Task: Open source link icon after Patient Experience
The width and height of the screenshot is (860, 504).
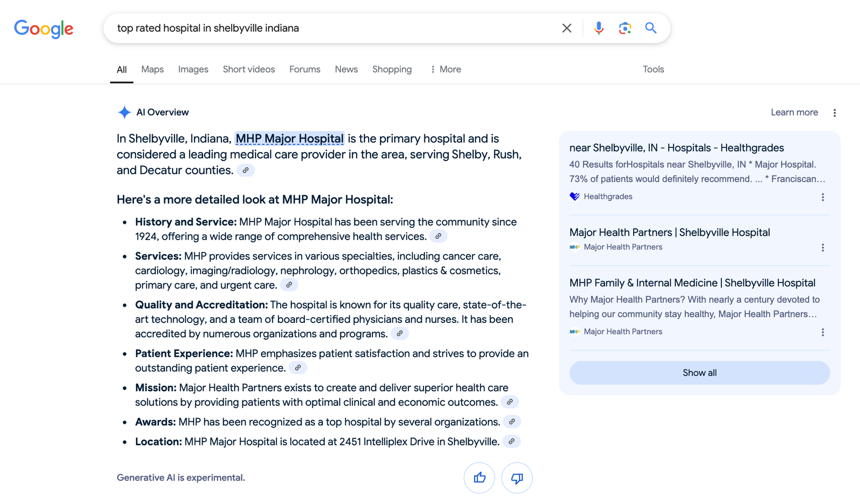Action: click(x=298, y=368)
